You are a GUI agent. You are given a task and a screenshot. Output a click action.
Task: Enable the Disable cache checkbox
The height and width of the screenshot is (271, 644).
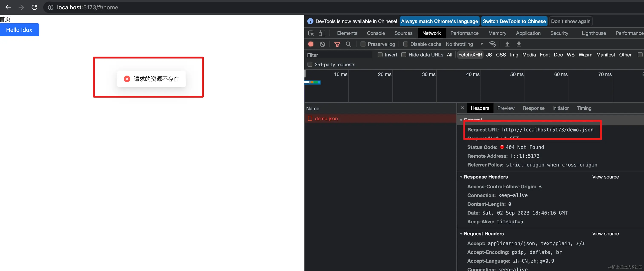click(405, 44)
